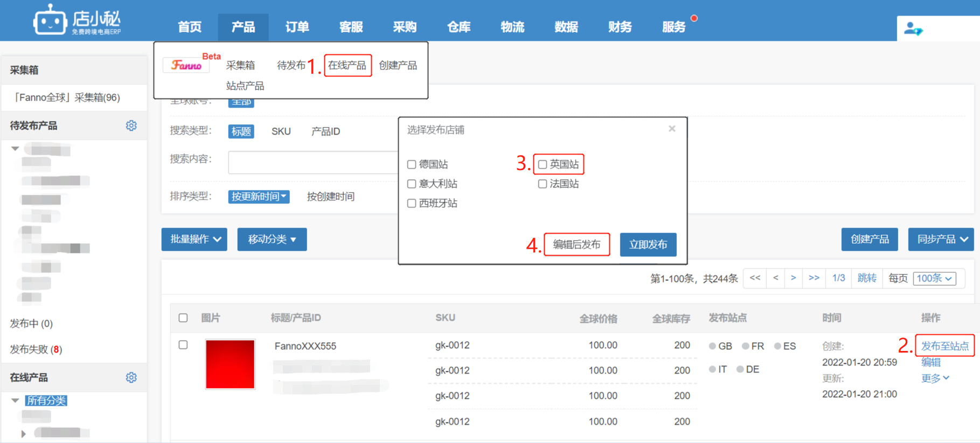Collapse the 所有分类 tree arrow
Screen dimensions: 980x443
[15, 400]
